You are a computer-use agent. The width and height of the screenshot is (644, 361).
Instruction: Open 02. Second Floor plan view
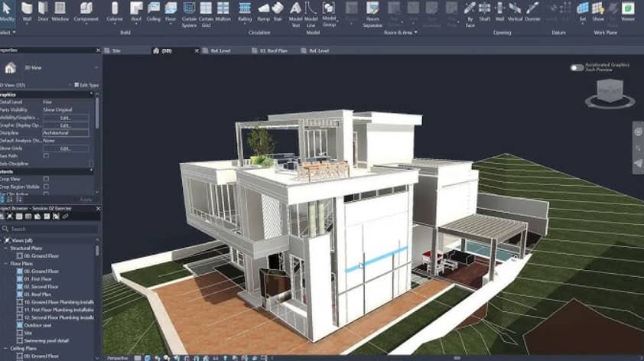coord(41,287)
